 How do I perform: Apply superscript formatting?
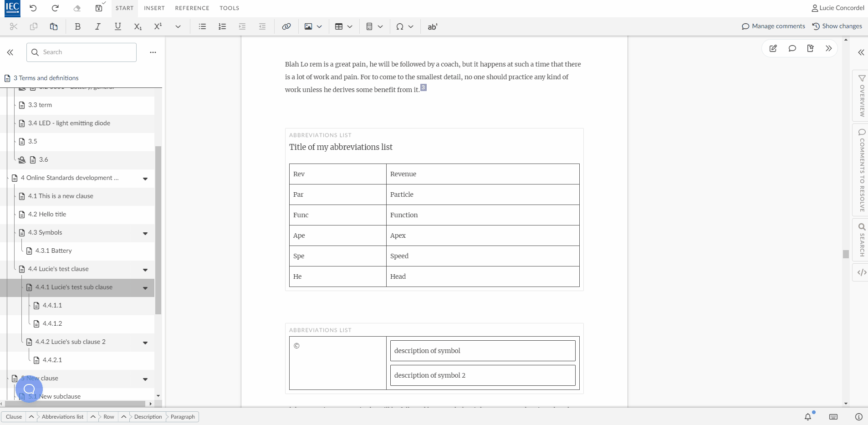[158, 26]
